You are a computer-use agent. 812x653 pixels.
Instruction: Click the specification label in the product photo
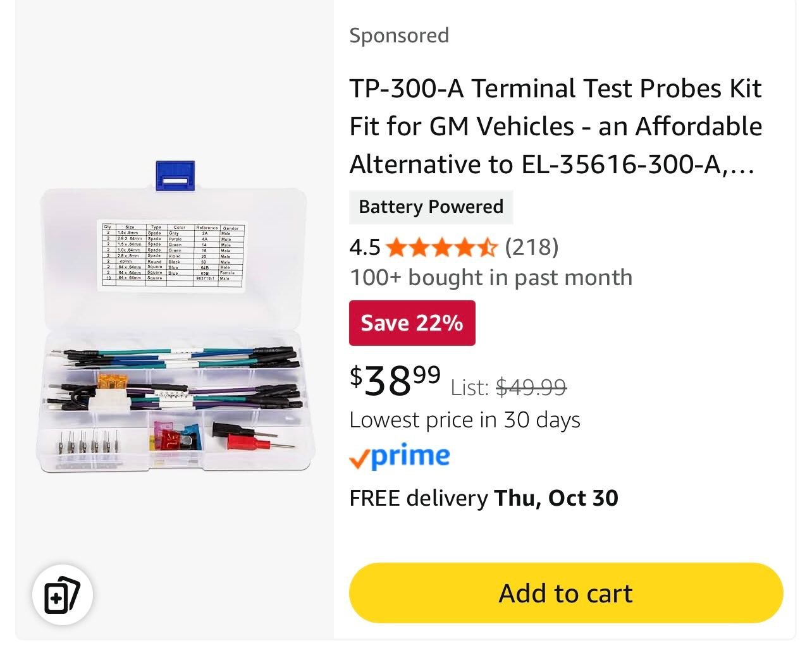pyautogui.click(x=171, y=256)
